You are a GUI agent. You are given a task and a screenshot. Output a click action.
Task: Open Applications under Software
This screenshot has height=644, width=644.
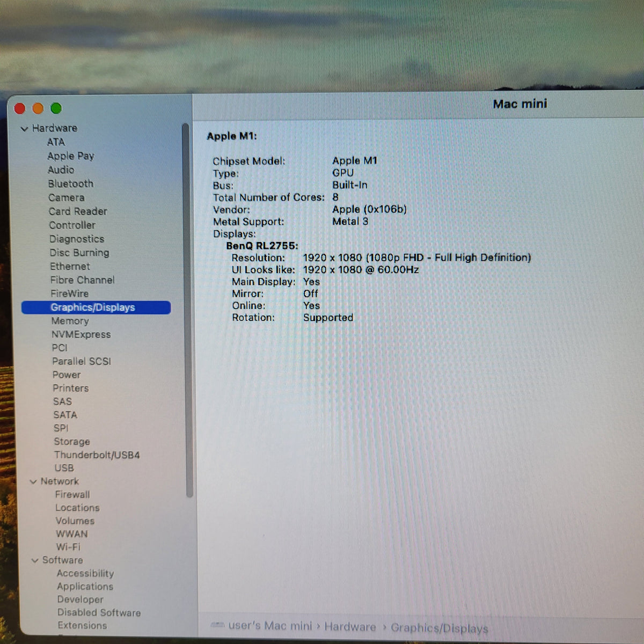pyautogui.click(x=85, y=587)
